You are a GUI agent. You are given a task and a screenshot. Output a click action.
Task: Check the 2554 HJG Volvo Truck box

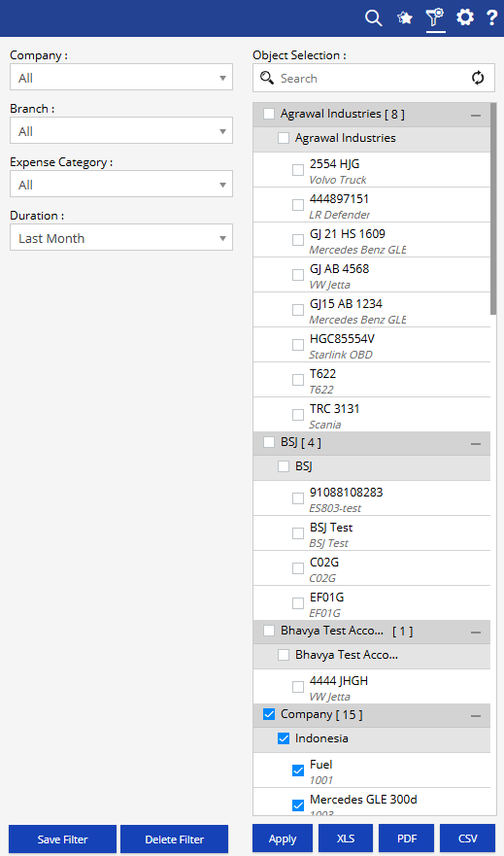(x=298, y=170)
